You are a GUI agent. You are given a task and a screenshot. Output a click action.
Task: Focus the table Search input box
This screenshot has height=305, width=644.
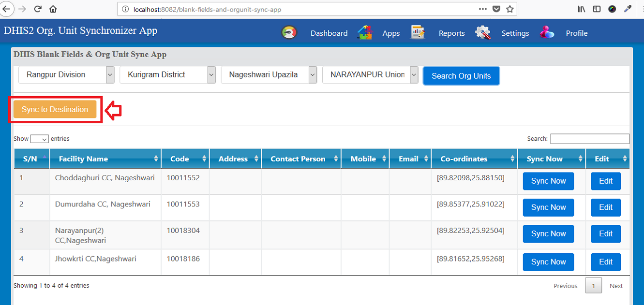pyautogui.click(x=590, y=139)
